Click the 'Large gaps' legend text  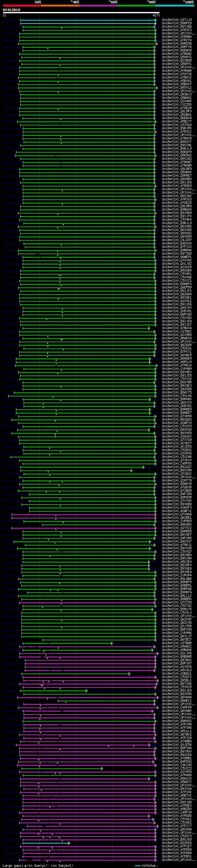[x=13, y=866]
